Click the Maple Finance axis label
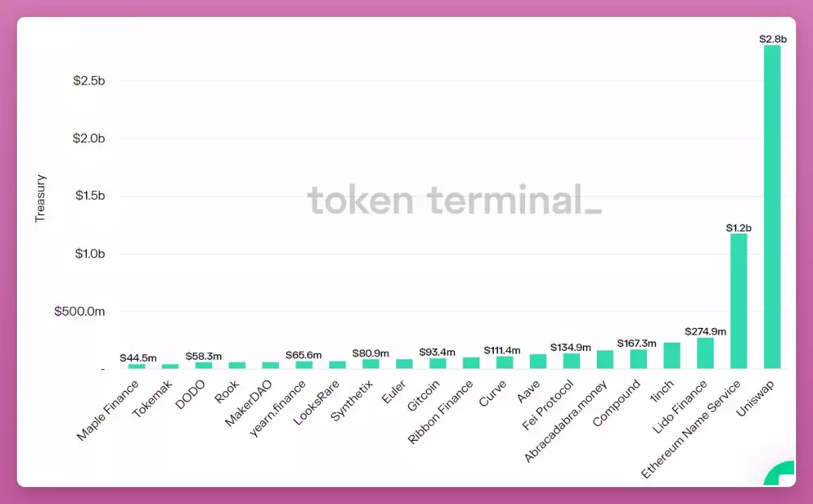813x504 pixels. (108, 411)
